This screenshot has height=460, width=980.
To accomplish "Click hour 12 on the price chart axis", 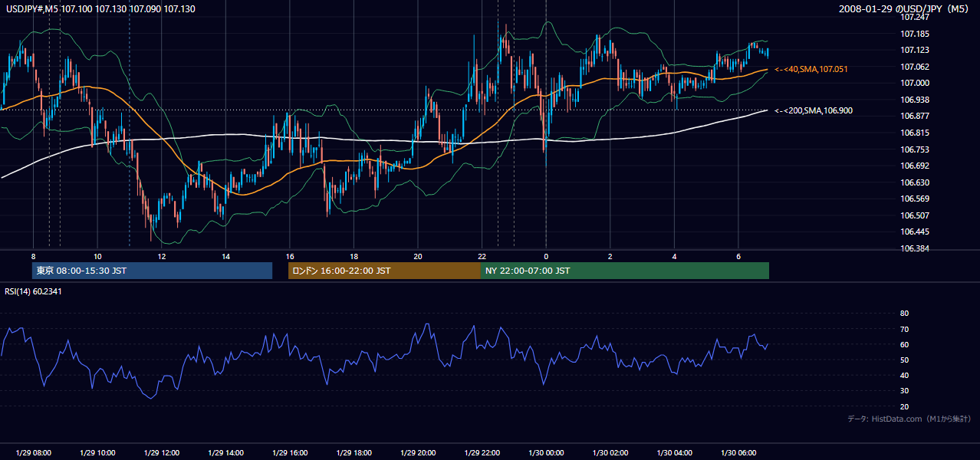I will point(161,256).
